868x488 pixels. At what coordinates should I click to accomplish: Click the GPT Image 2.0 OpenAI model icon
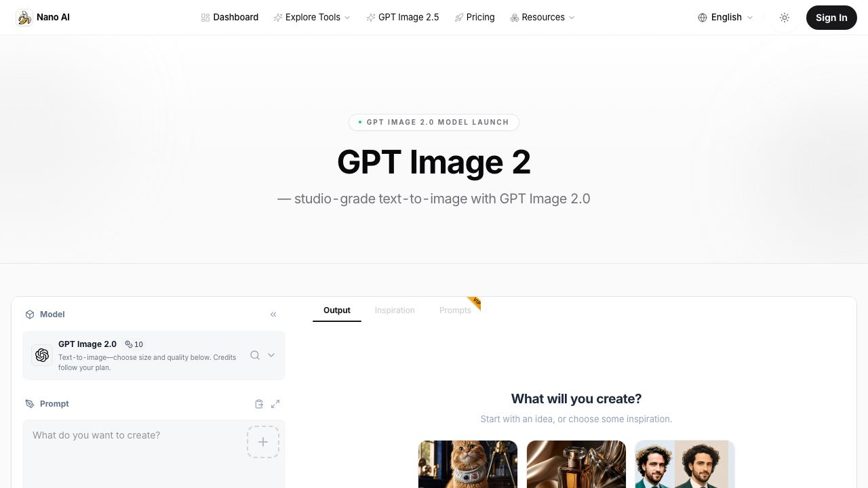(42, 355)
